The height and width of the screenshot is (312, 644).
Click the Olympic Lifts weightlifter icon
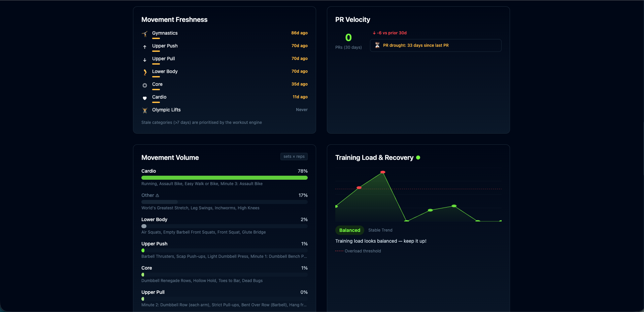[145, 110]
